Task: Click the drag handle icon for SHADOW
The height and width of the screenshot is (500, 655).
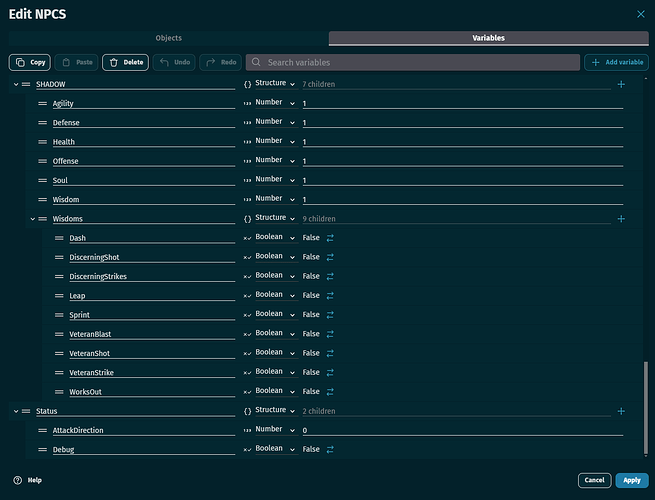Action: tap(26, 84)
